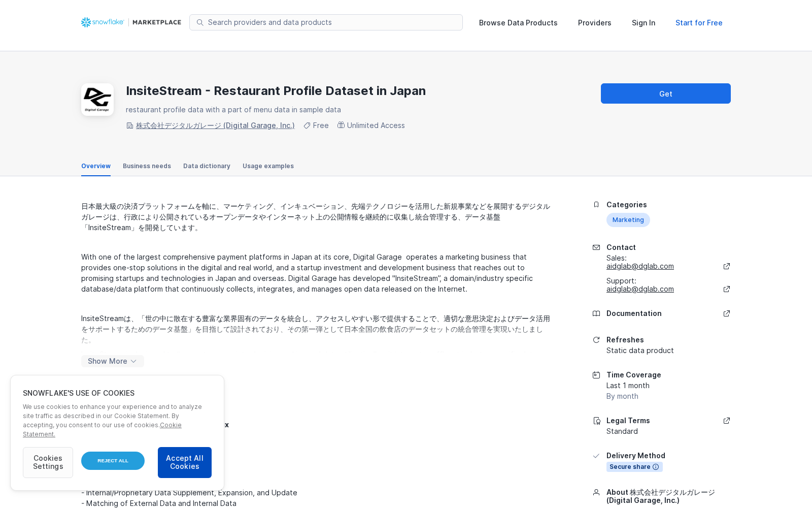Click the Secure share info icon

tap(656, 467)
